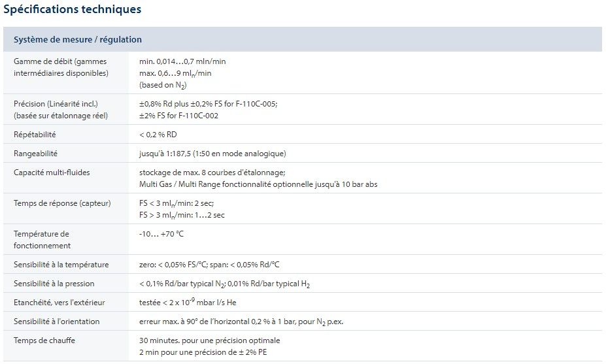Select the '< 0,2 % RD' value
The height and width of the screenshot is (364, 606).
pyautogui.click(x=158, y=135)
